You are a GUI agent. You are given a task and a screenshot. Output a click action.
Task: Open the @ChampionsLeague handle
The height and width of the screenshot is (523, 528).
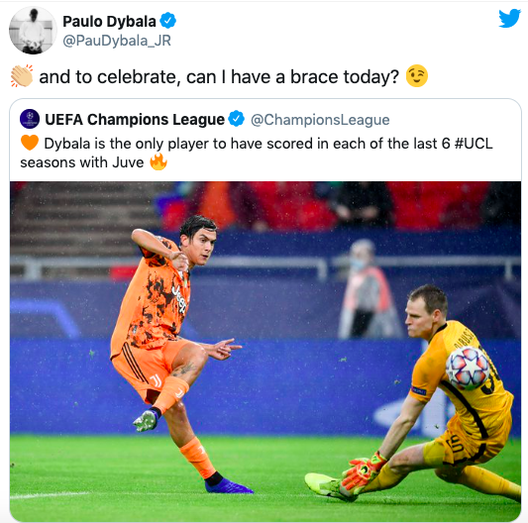pyautogui.click(x=320, y=120)
